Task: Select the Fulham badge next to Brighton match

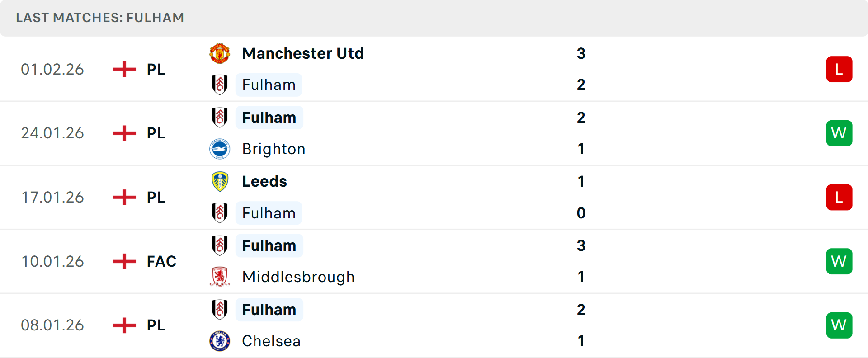Action: coord(220,117)
